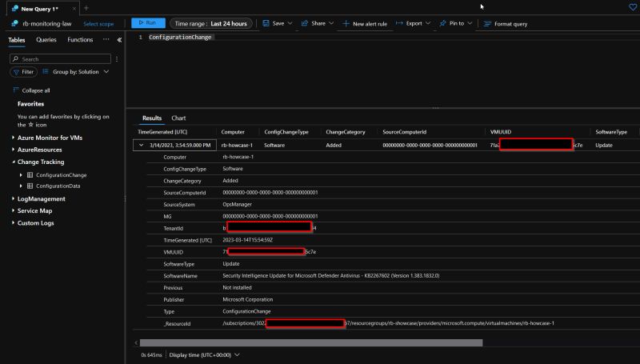640x364 pixels.
Task: Open the Save dropdown chevron
Action: click(x=290, y=23)
